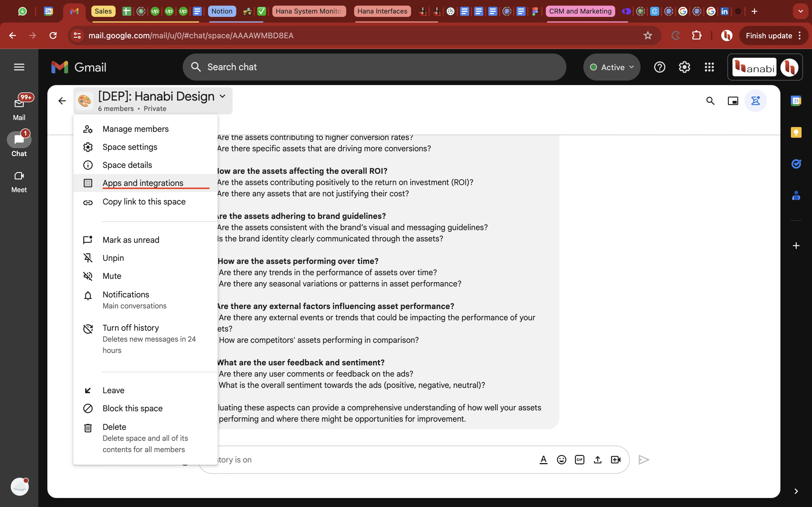Copy link to this space
This screenshot has height=507, width=812.
[144, 201]
